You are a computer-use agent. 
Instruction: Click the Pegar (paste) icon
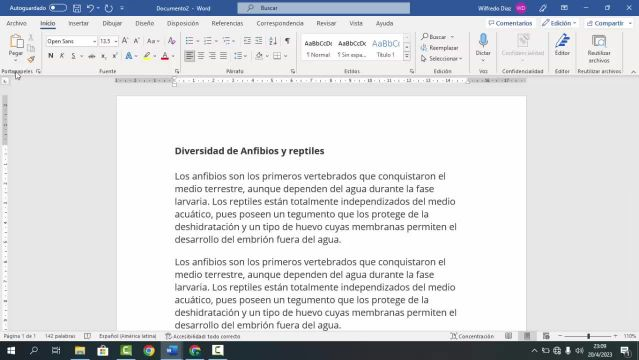16,41
